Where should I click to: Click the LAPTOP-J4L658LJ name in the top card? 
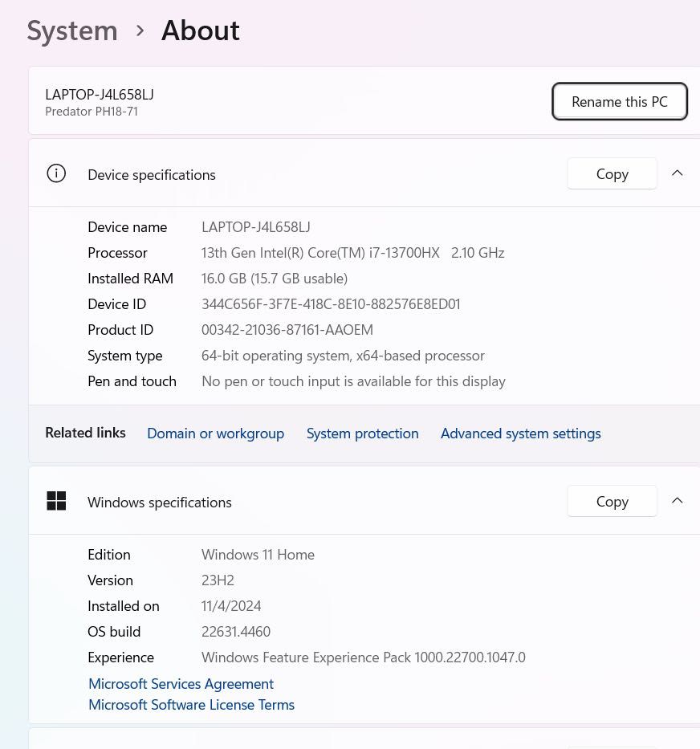point(100,95)
